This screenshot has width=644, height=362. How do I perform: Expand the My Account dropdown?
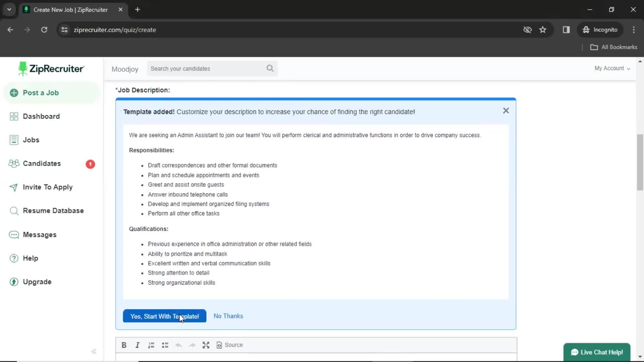[612, 68]
